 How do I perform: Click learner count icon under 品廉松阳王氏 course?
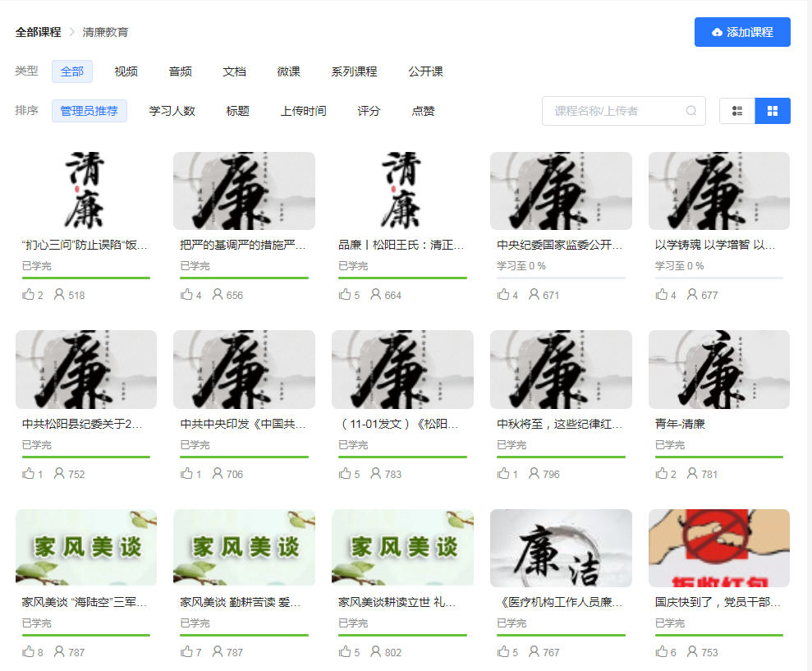coord(376,294)
